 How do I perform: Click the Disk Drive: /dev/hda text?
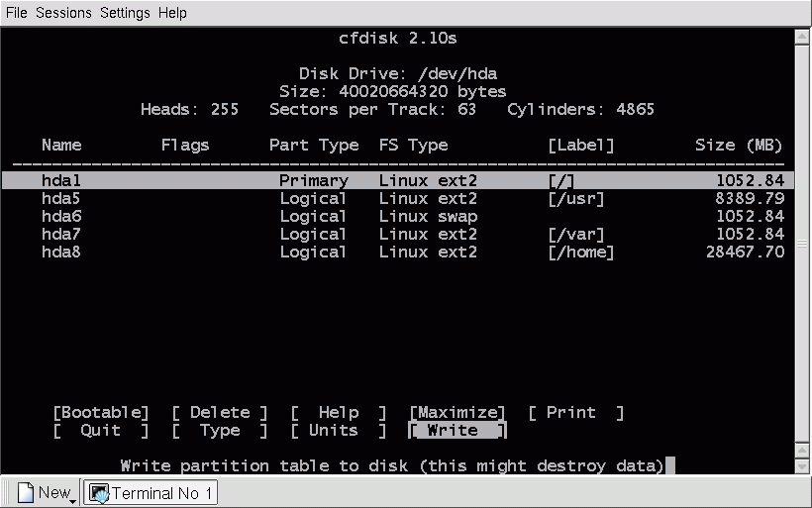pos(398,73)
